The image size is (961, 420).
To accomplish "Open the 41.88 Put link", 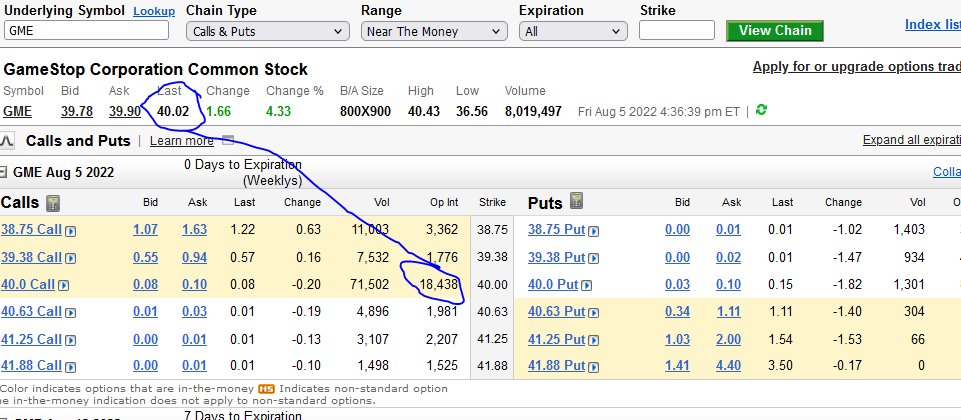I will [556, 366].
